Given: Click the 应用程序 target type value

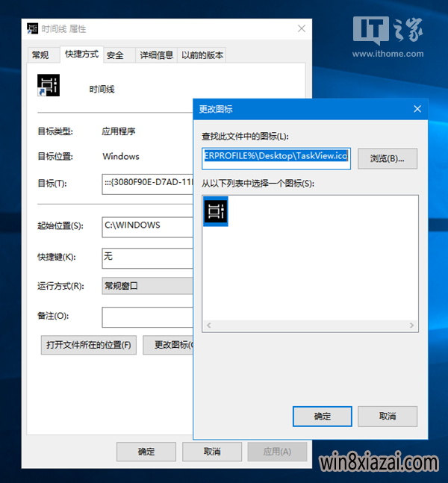Looking at the screenshot, I should (118, 131).
